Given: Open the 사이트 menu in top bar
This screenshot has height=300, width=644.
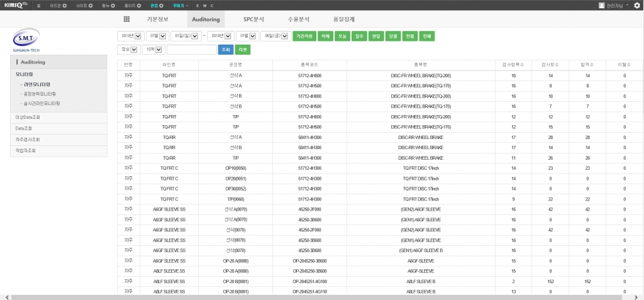Looking at the screenshot, I should point(84,6).
